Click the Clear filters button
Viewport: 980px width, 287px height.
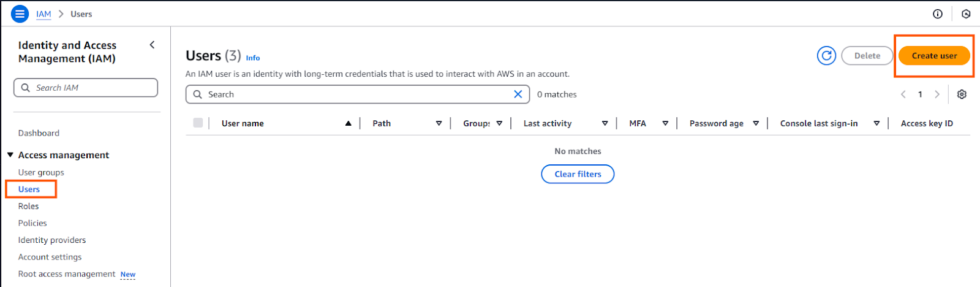(x=578, y=174)
